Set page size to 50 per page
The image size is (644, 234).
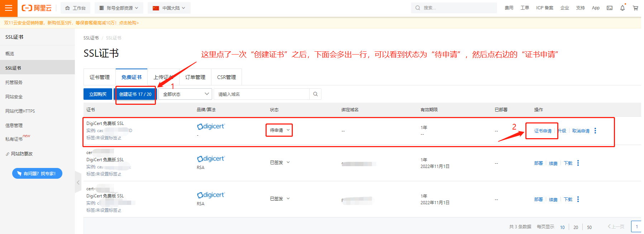coord(589,227)
